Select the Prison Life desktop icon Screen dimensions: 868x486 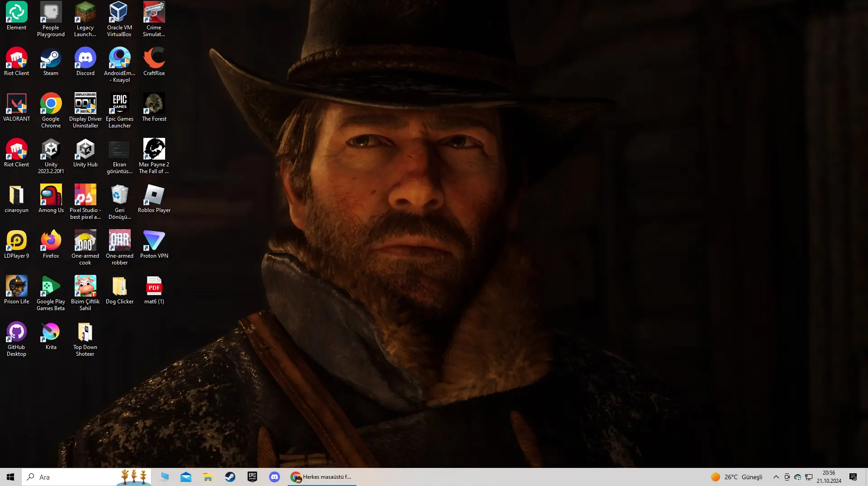[17, 290]
